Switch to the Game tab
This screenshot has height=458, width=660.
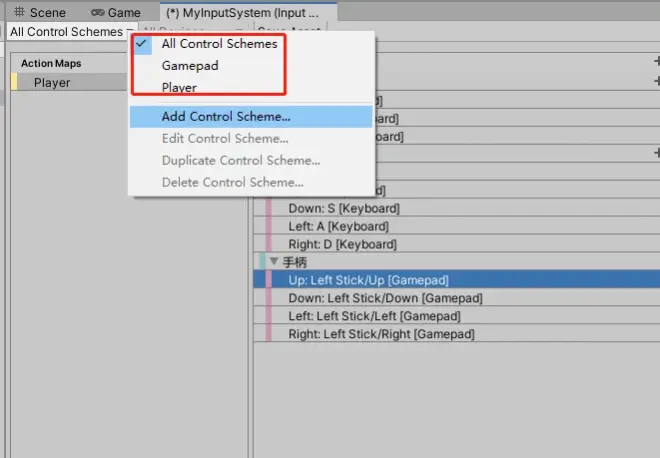pyautogui.click(x=116, y=13)
